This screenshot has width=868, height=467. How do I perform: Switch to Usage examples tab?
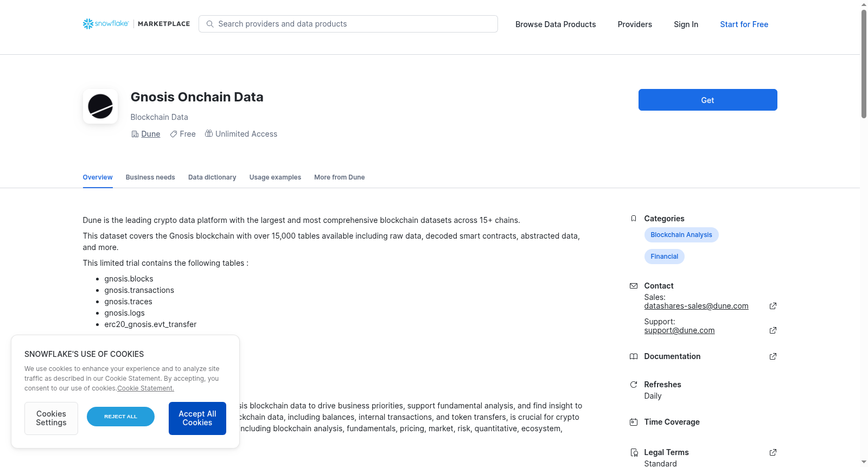coord(275,177)
